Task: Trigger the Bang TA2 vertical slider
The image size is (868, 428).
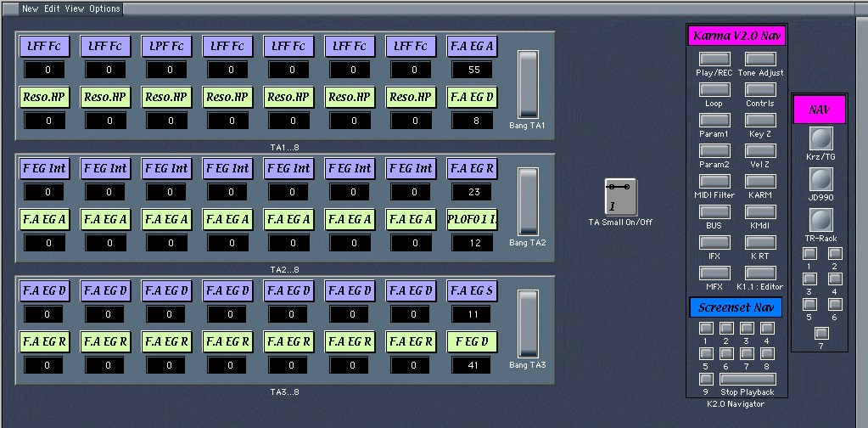Action: click(528, 201)
